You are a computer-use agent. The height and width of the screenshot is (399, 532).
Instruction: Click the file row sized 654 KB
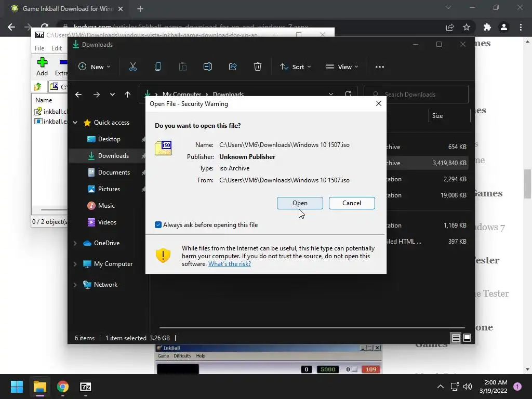428,147
